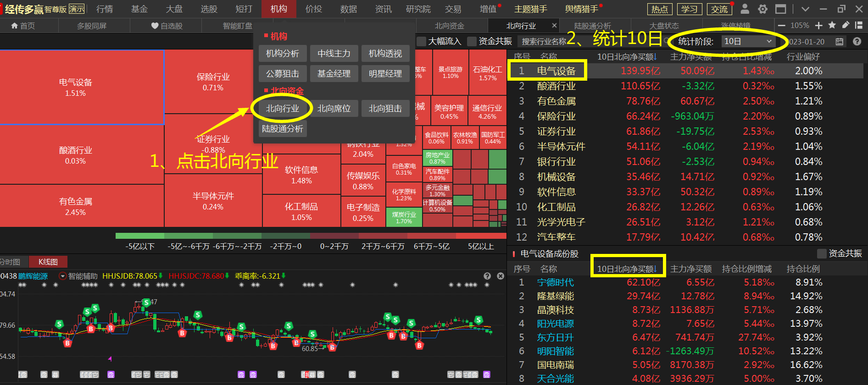The image size is (868, 385).
Task: Switch to the K线图 tab
Action: click(48, 262)
